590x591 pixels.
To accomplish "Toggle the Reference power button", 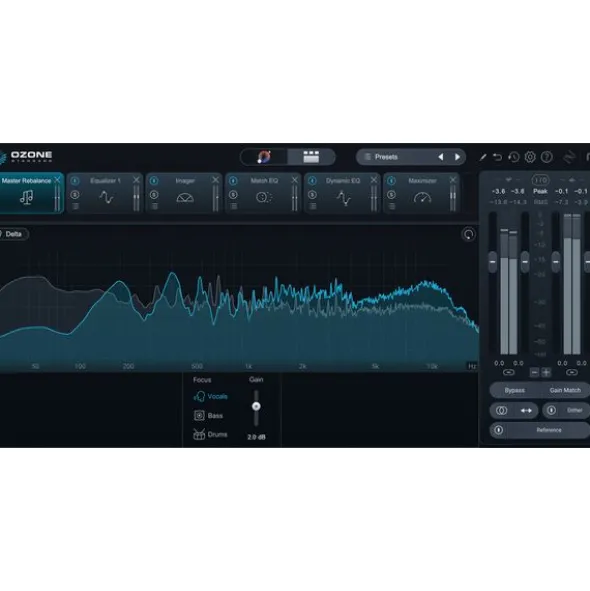I will [499, 430].
